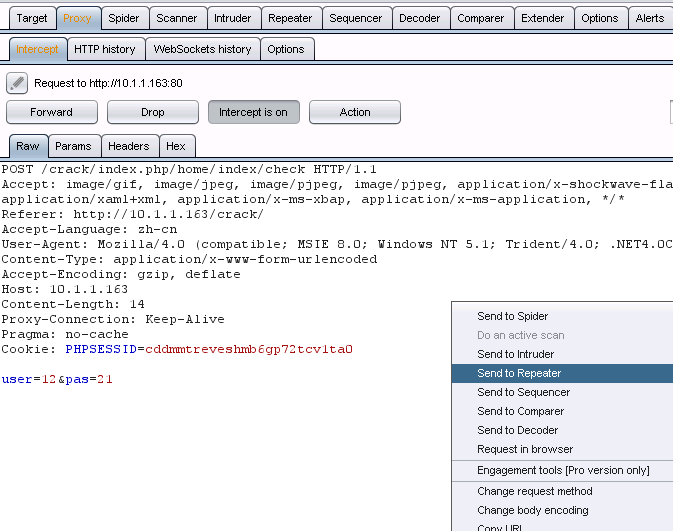This screenshot has height=531, width=673.
Task: Click the POST /crack/index.php request line
Action: (189, 169)
